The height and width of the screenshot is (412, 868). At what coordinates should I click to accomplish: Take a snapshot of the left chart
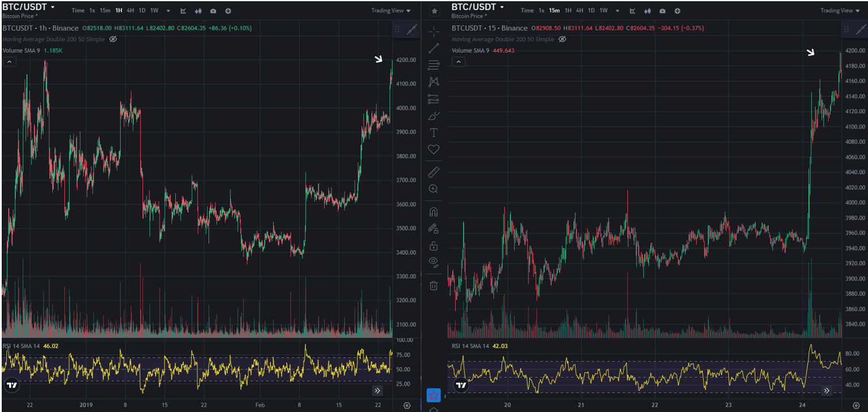click(x=213, y=11)
